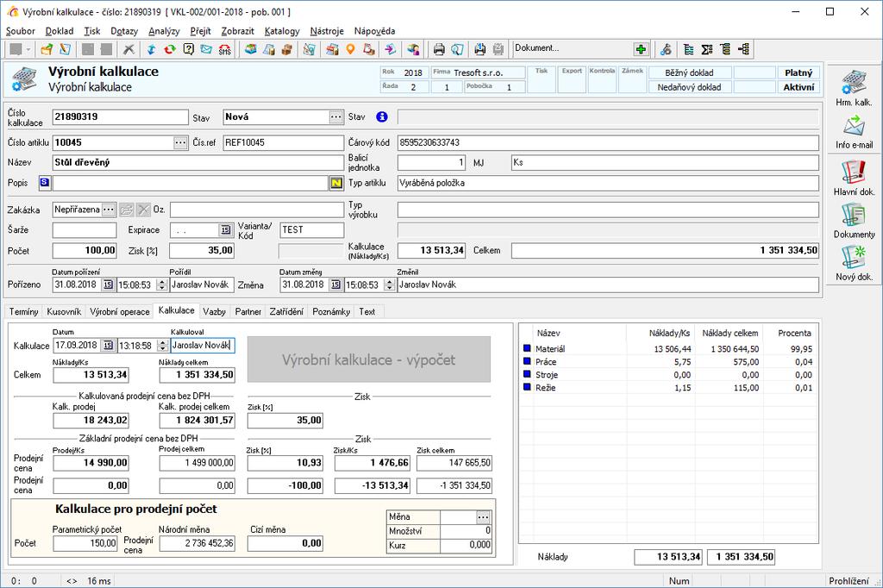Open Dokumenty from the side panel

click(854, 221)
